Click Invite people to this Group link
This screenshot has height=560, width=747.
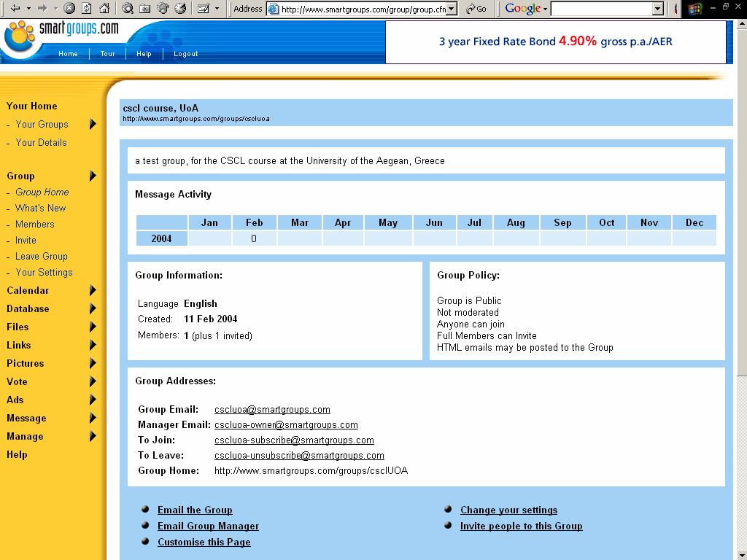point(521,526)
